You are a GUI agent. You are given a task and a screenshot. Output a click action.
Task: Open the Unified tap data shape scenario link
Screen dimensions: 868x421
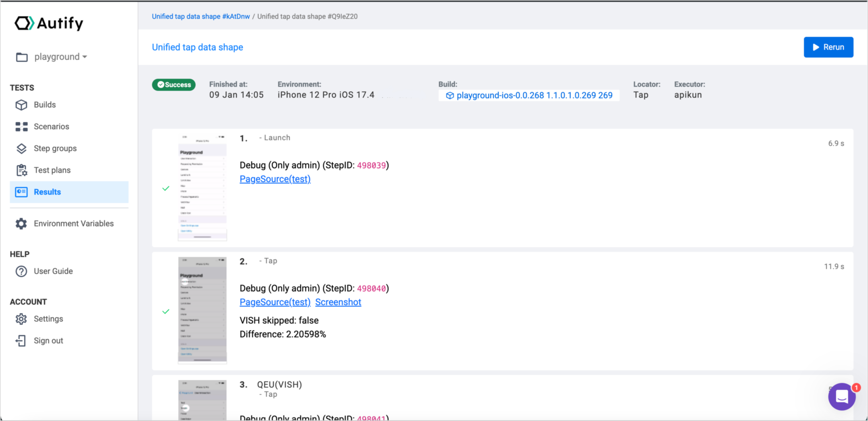click(197, 47)
